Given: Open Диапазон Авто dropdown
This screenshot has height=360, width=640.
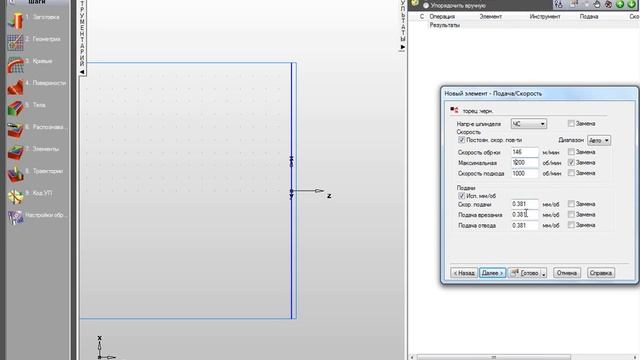Looking at the screenshot, I should coord(599,140).
